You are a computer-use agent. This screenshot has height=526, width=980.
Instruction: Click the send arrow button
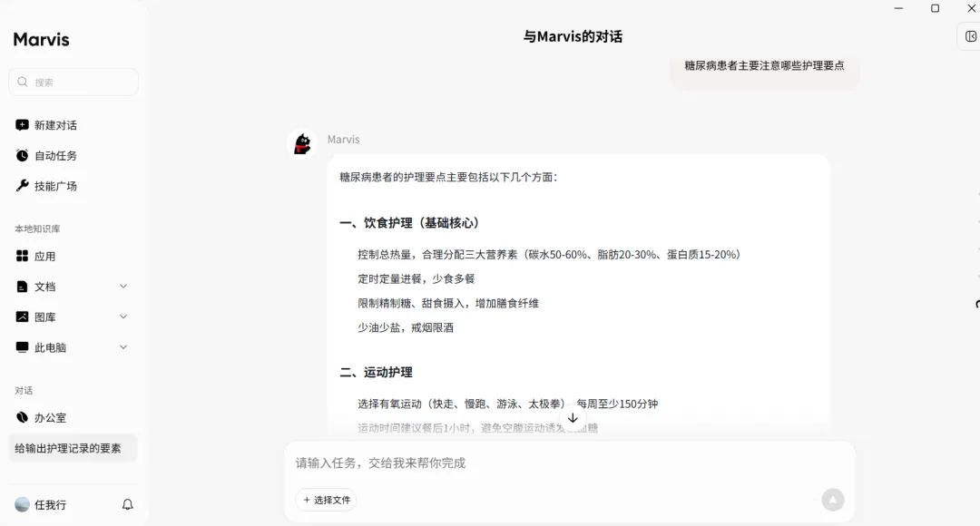[832, 500]
